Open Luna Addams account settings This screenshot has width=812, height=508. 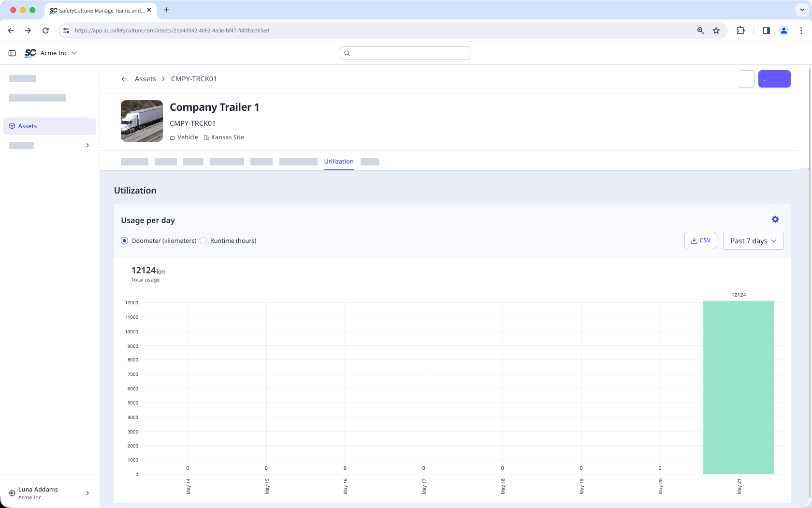pos(50,493)
